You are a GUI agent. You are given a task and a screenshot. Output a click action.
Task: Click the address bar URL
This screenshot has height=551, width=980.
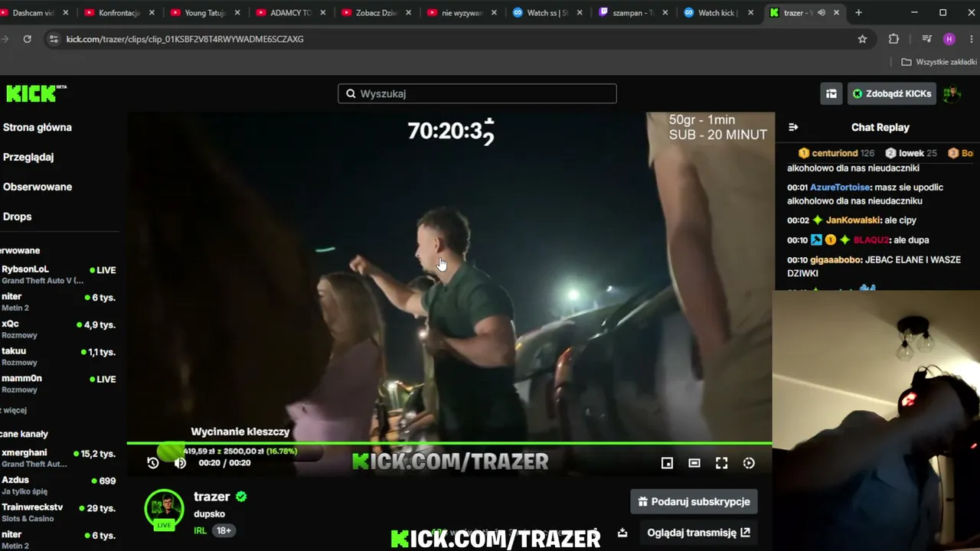tap(185, 39)
